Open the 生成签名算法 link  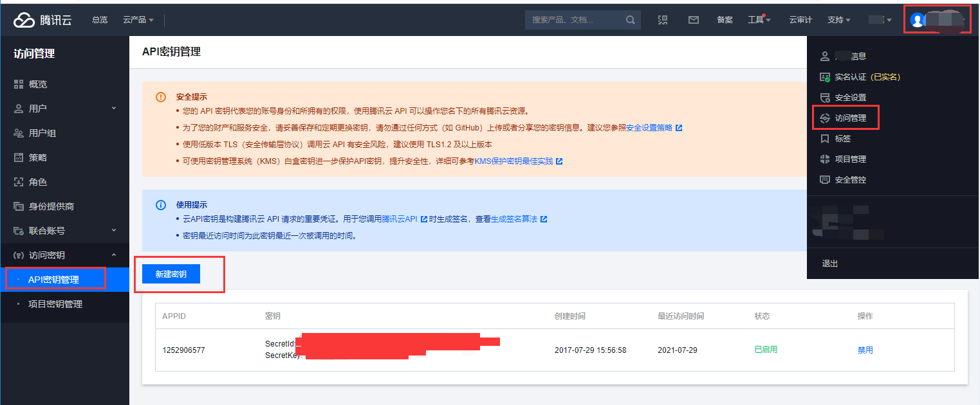(514, 219)
